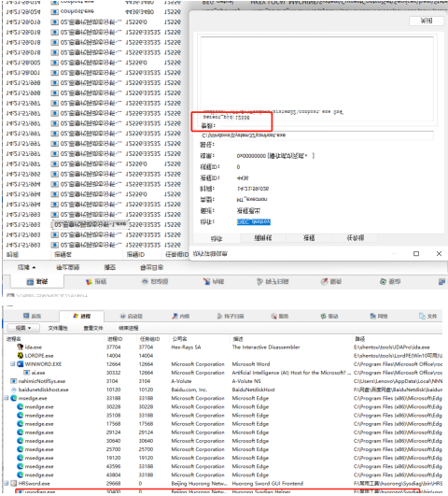Click the LORDPE.exe radiation-style icon
The height and width of the screenshot is (496, 448).
click(21, 356)
